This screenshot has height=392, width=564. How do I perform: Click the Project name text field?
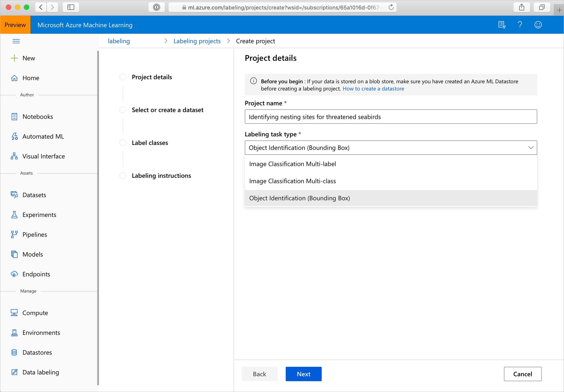[390, 117]
